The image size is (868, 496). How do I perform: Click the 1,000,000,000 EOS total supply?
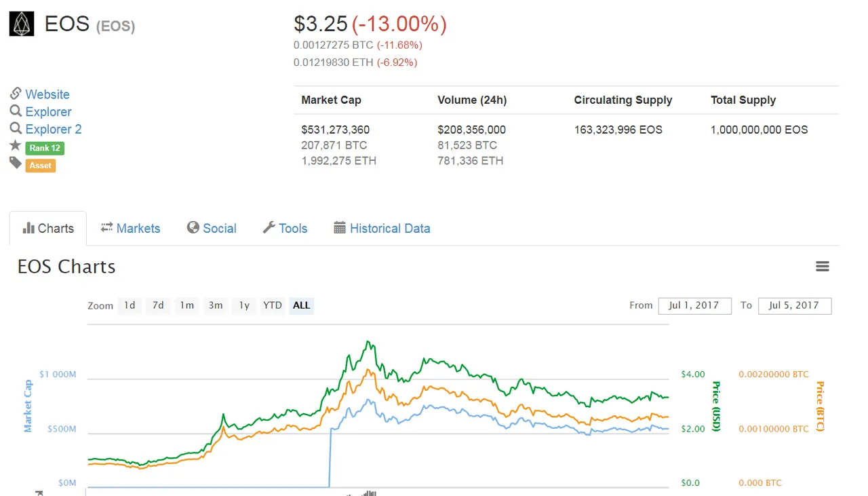coord(759,130)
